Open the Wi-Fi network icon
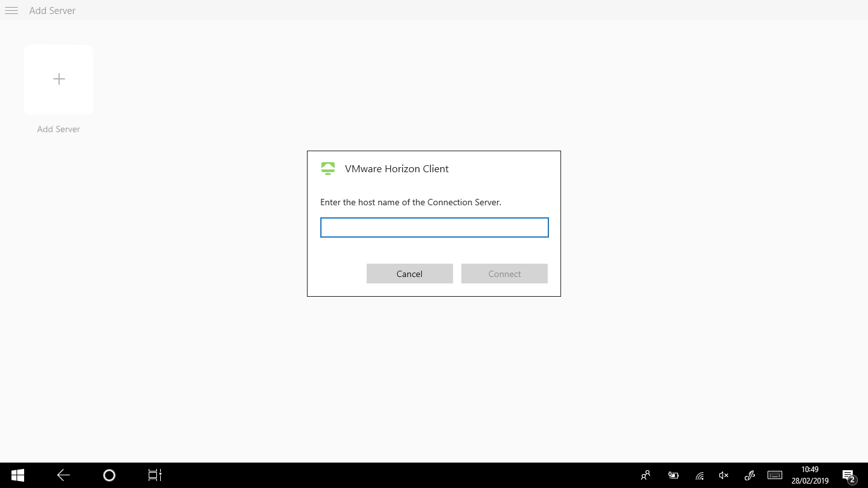 698,475
